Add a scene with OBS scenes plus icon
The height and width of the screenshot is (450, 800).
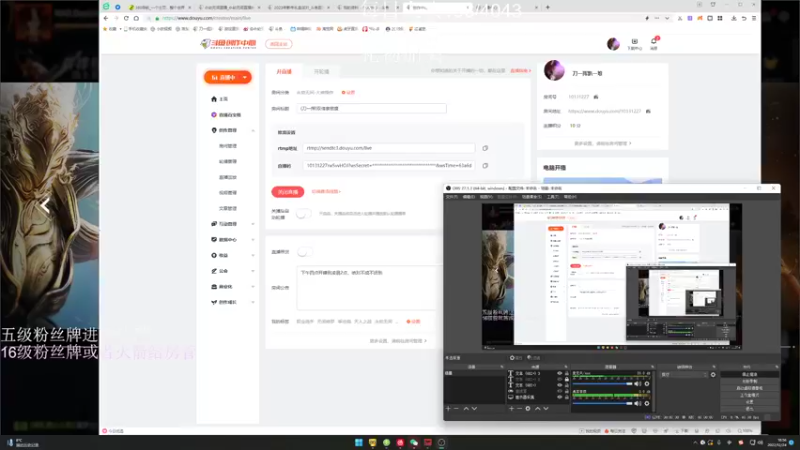pyautogui.click(x=448, y=409)
